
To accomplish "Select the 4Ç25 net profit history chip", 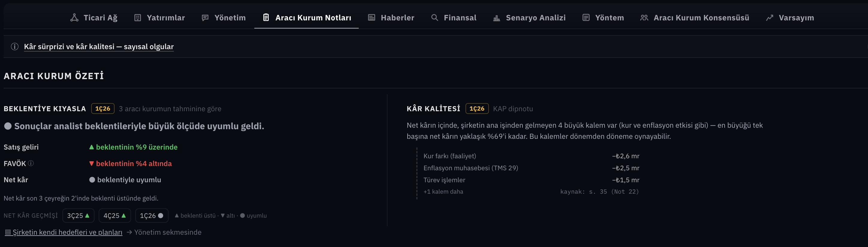I will point(115,216).
